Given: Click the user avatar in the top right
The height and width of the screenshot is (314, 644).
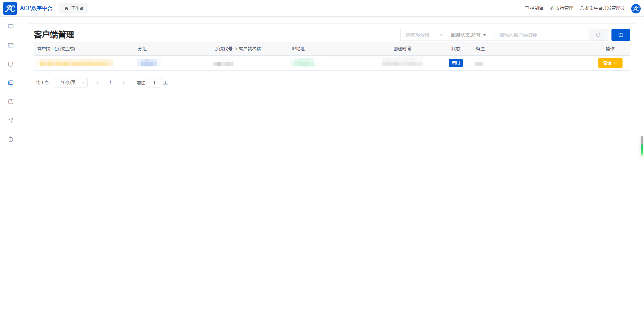Looking at the screenshot, I should tap(636, 8).
